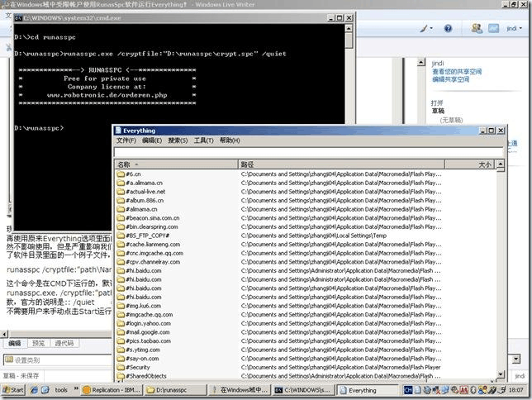532x400 pixels.
Task: Open the 编辑(E) menu in Everything
Action: [x=152, y=140]
